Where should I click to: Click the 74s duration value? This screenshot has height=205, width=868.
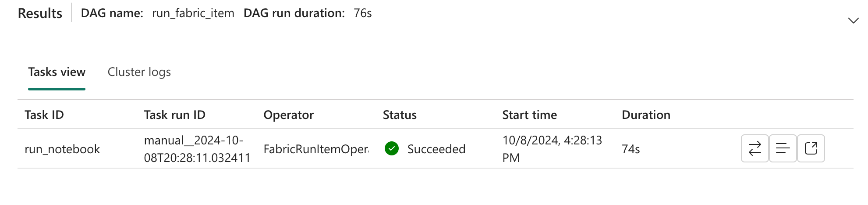point(631,149)
